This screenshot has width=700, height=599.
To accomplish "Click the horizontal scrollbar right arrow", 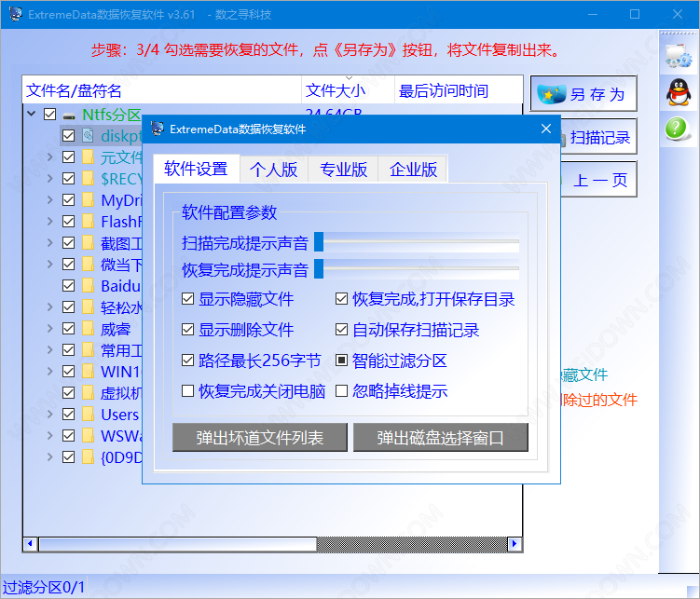I will click(515, 544).
